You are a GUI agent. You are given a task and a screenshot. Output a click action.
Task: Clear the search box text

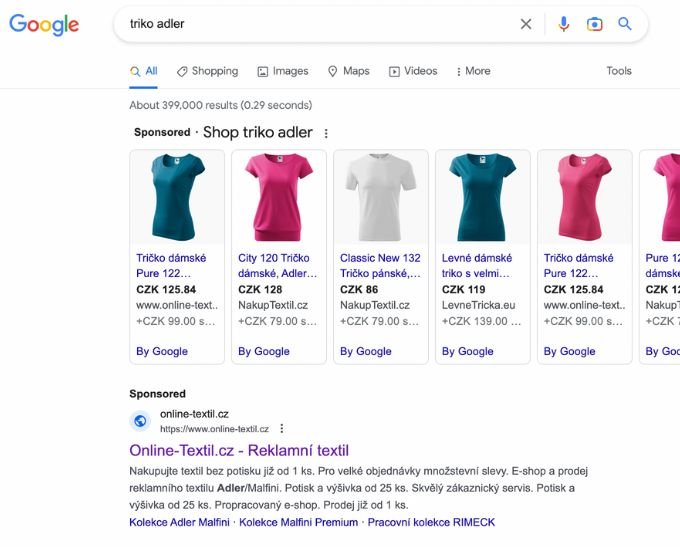pyautogui.click(x=526, y=24)
